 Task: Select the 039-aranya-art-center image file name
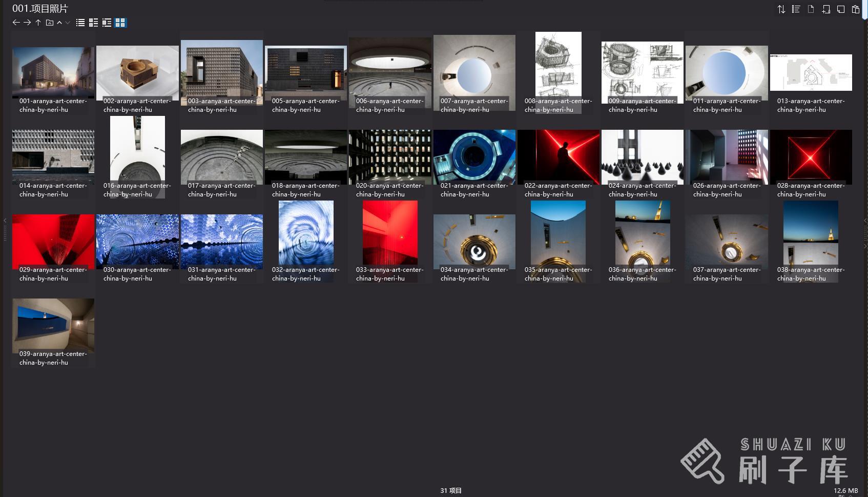(53, 358)
